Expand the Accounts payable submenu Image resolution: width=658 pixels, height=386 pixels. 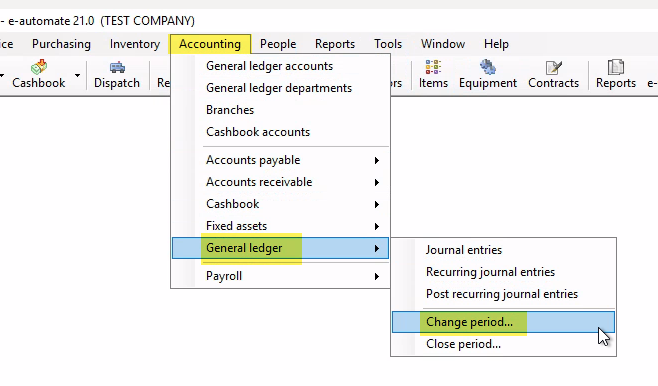tap(280, 160)
